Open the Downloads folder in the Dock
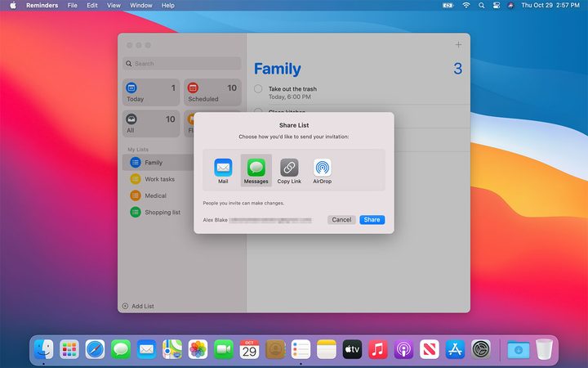Viewport: 588px width, 368px height. click(519, 350)
